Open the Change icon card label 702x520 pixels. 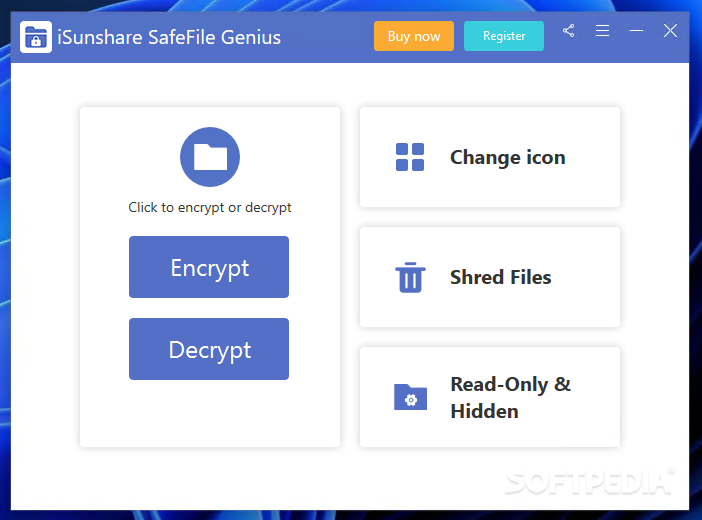[x=508, y=158]
